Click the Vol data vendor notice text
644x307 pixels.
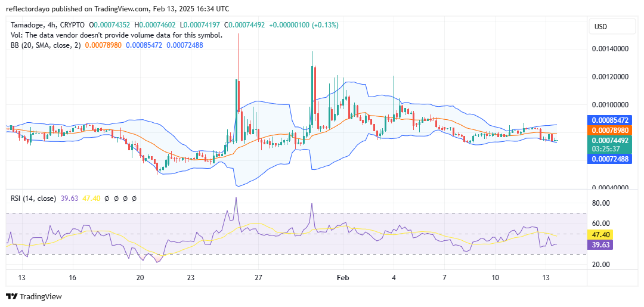117,35
